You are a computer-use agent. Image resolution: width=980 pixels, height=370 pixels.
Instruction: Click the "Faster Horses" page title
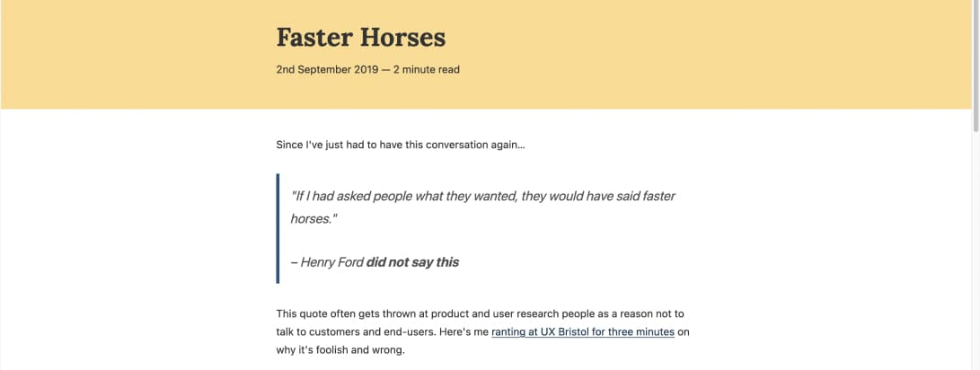361,38
